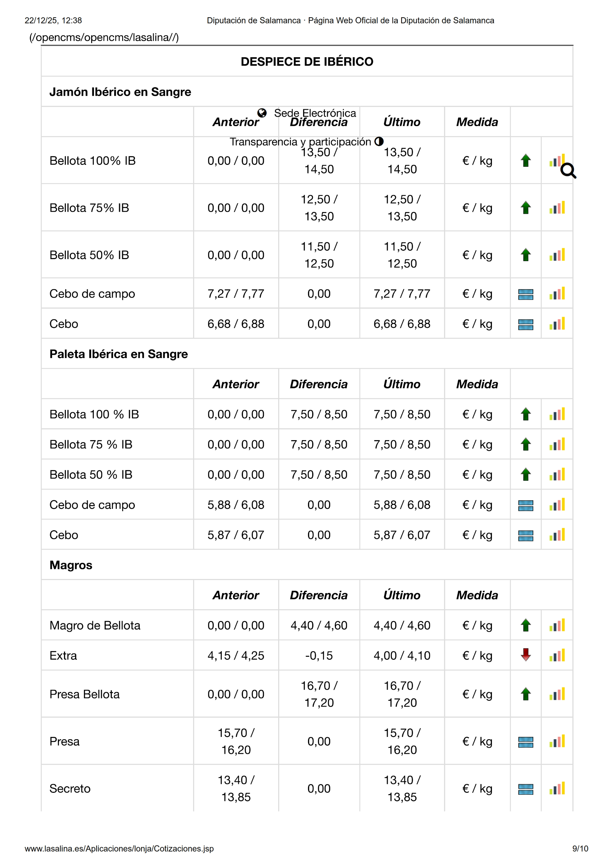Open the chart icon for Bellota 75% IB jamón
Viewport: 613px width, 868px height.
557,208
